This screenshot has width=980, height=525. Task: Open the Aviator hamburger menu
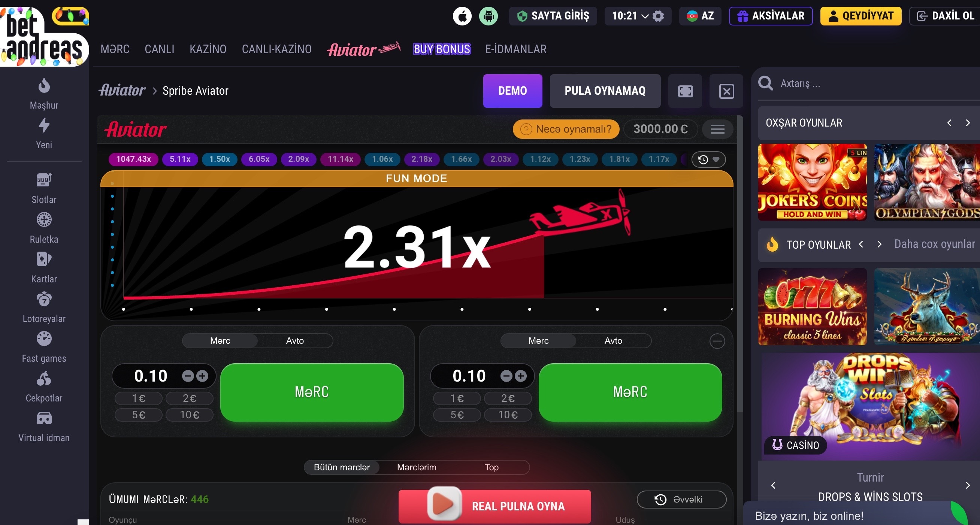click(717, 129)
